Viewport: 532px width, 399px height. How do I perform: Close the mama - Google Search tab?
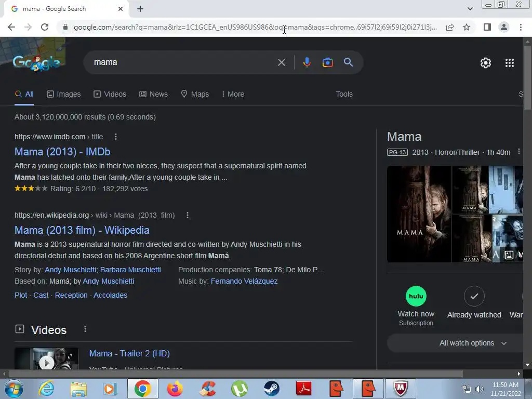(121, 9)
